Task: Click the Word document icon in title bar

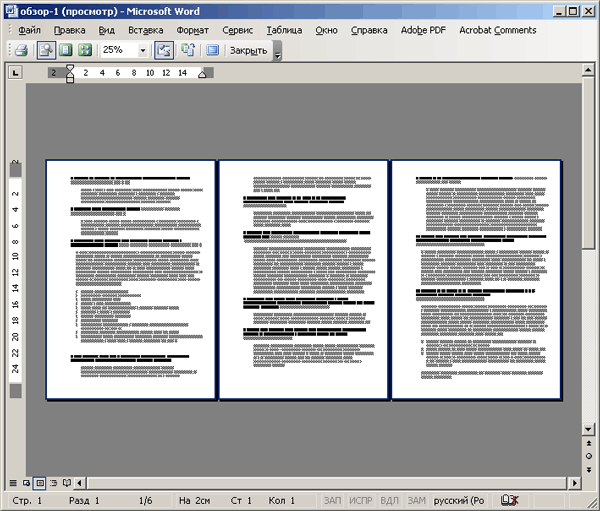Action: point(11,11)
